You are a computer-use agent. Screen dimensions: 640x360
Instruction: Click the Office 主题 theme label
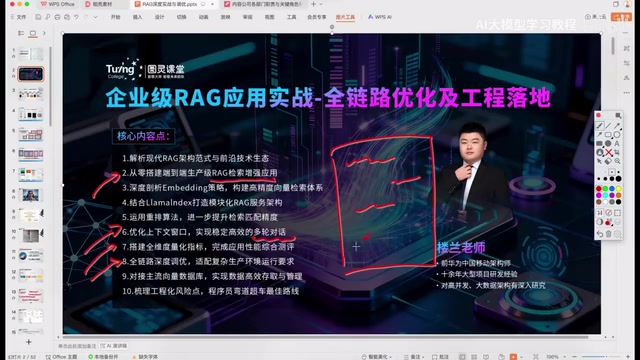61,357
